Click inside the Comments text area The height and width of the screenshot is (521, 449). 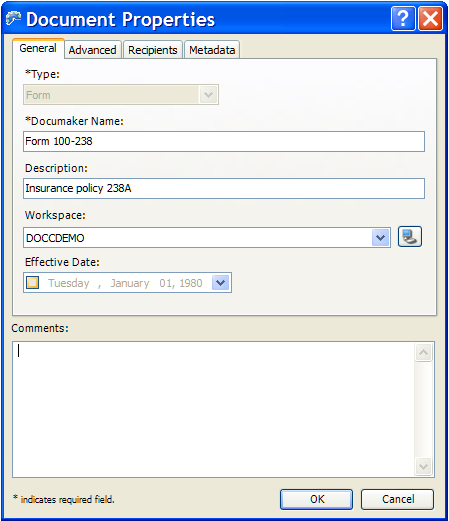click(x=213, y=409)
